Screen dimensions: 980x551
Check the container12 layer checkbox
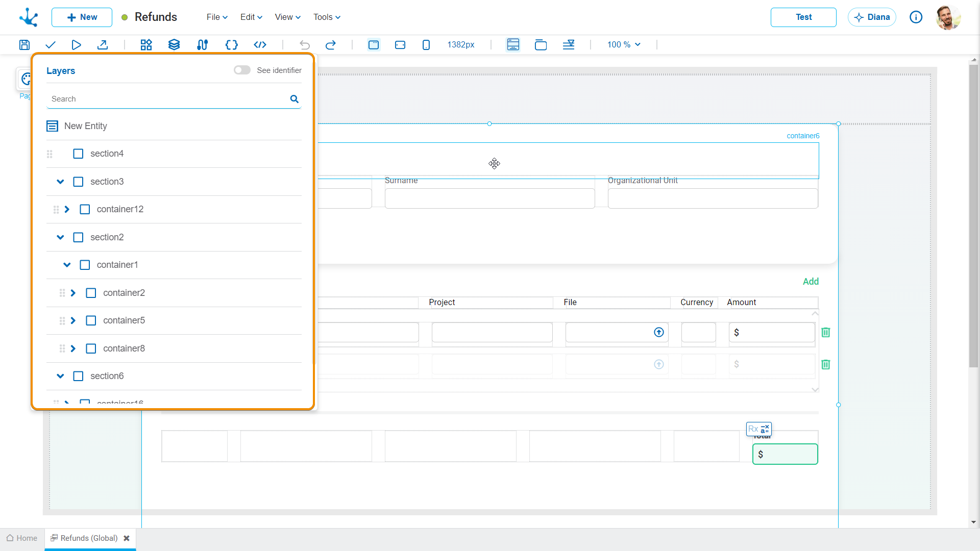pos(85,210)
